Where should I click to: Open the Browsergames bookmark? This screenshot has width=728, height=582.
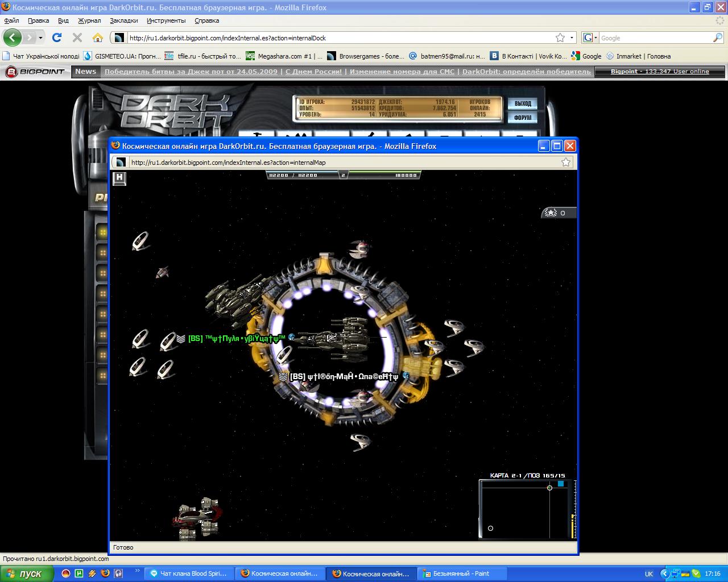pos(366,56)
